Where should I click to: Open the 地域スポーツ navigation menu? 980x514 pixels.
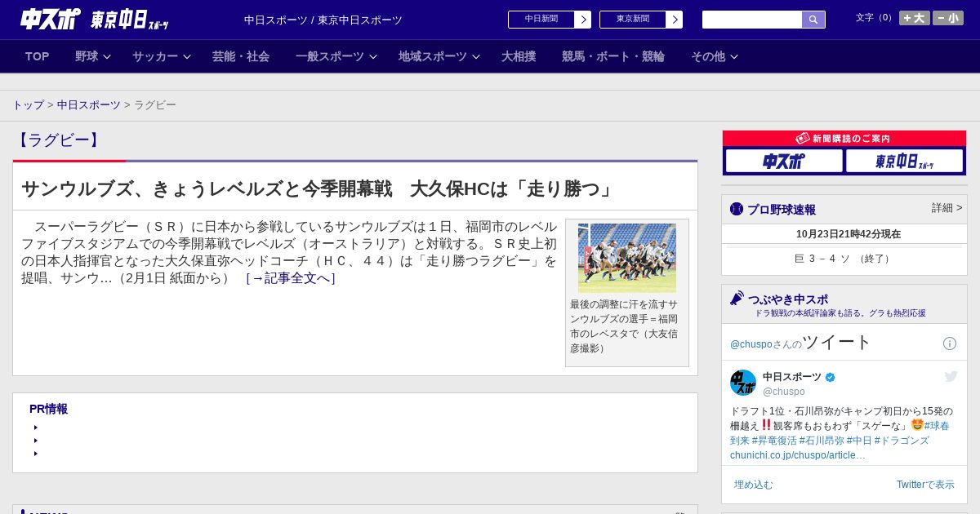pyautogui.click(x=433, y=56)
